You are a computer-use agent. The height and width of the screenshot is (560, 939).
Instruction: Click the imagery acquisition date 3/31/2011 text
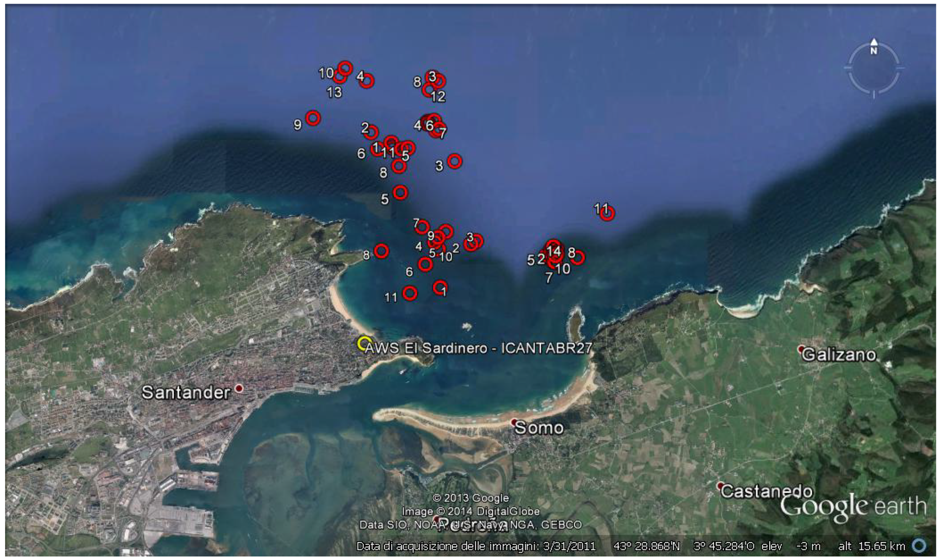click(569, 546)
